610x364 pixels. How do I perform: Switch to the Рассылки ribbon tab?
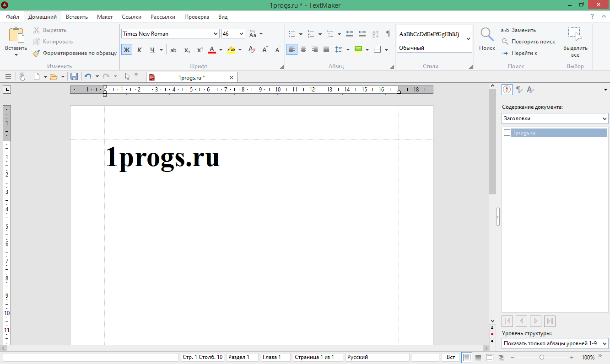point(163,17)
